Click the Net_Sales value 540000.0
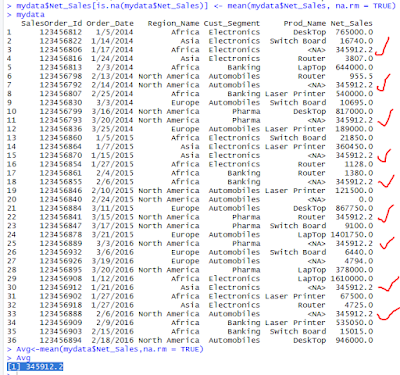Image resolution: width=400 pixels, height=375 pixels. click(x=354, y=94)
